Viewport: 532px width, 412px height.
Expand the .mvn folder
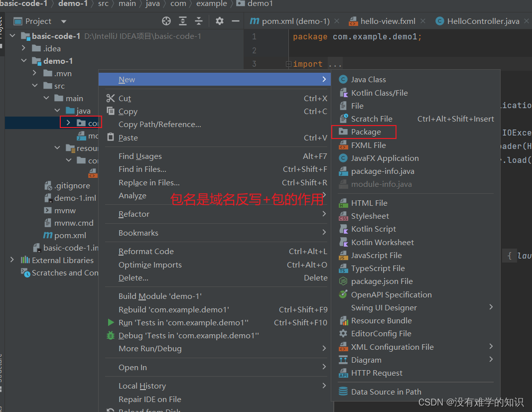tap(34, 73)
